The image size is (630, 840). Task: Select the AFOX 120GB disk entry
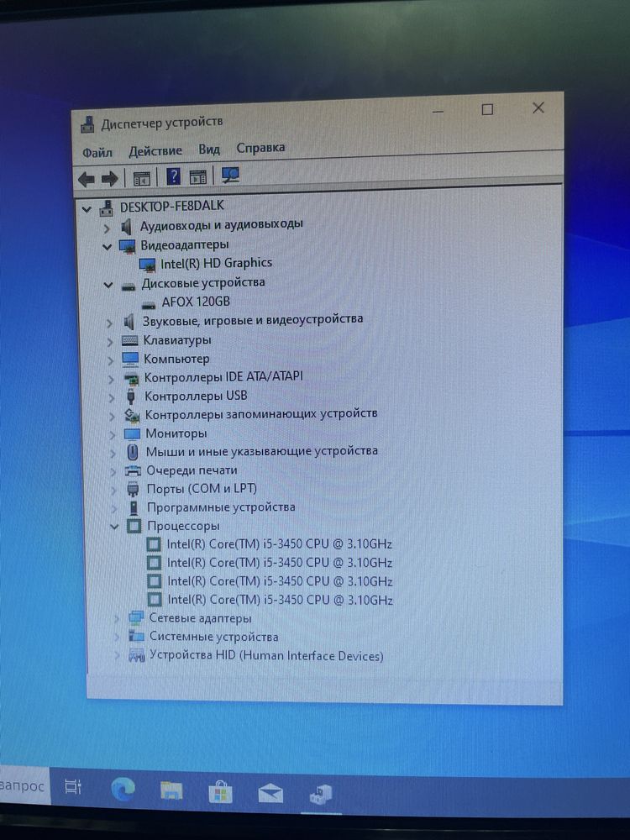point(196,302)
